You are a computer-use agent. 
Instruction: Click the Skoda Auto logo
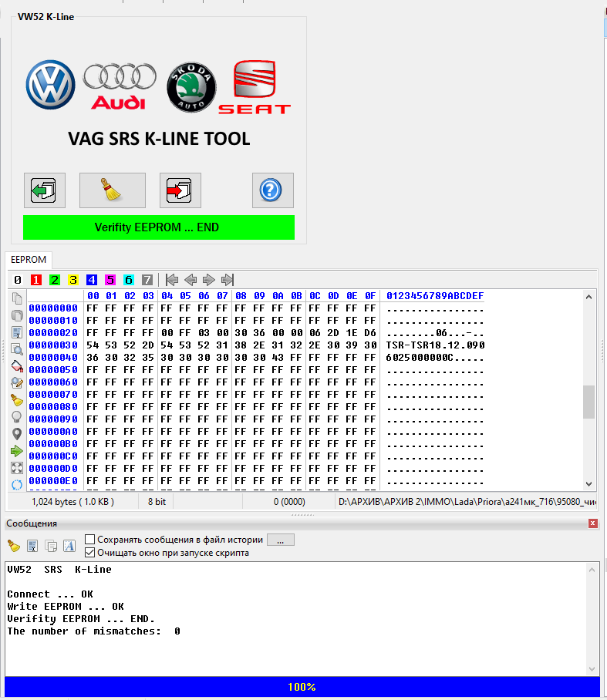click(191, 87)
